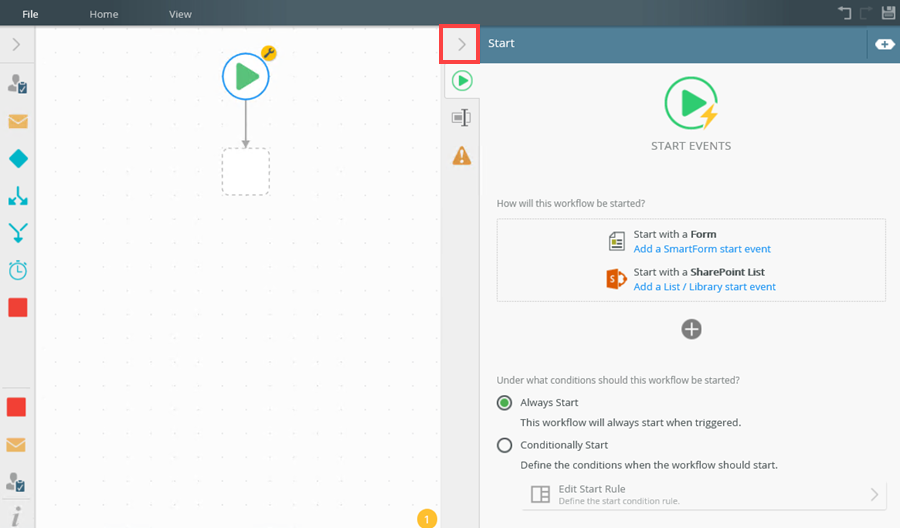Click the Edit Start Rule layout icon
The height and width of the screenshot is (528, 900).
(x=540, y=494)
